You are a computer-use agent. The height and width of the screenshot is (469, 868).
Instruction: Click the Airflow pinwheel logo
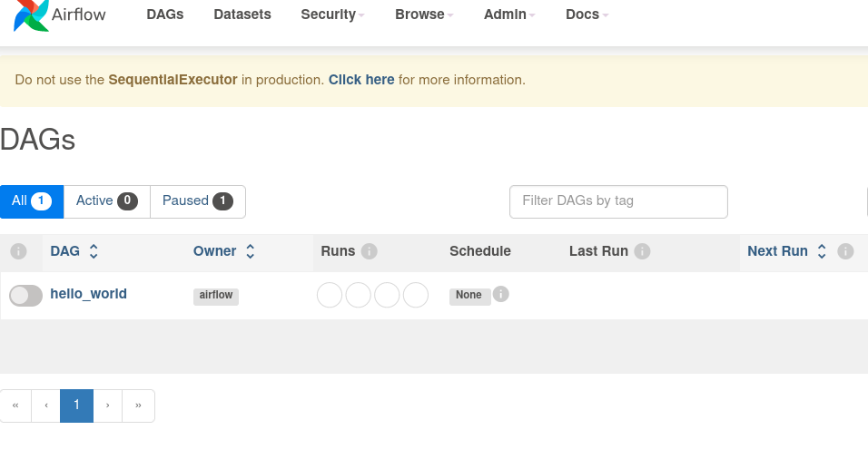click(31, 15)
